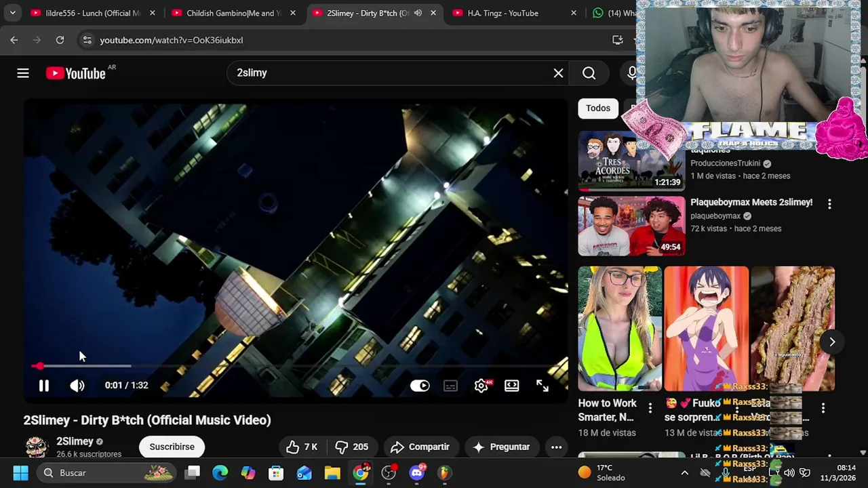This screenshot has width=868, height=488.
Task: Go to YouTube home via the logo
Action: click(76, 73)
